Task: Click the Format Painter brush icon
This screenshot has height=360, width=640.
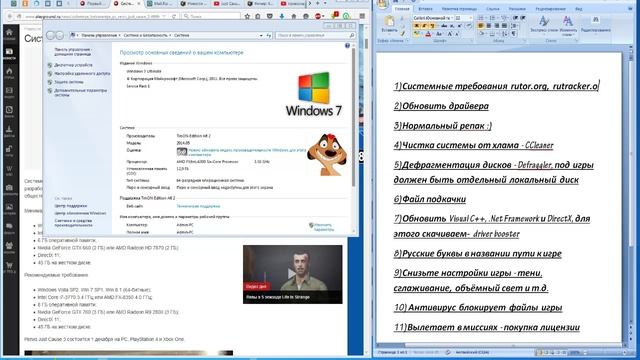Action: 402,33
